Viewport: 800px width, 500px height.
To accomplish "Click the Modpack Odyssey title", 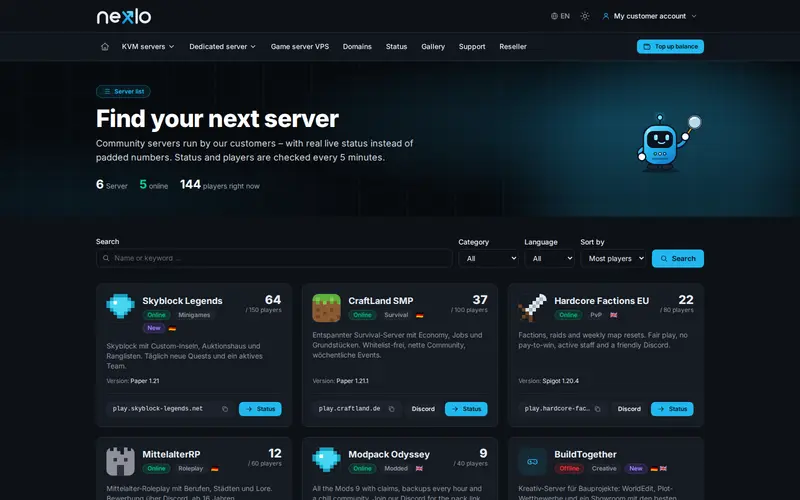I will click(x=389, y=454).
